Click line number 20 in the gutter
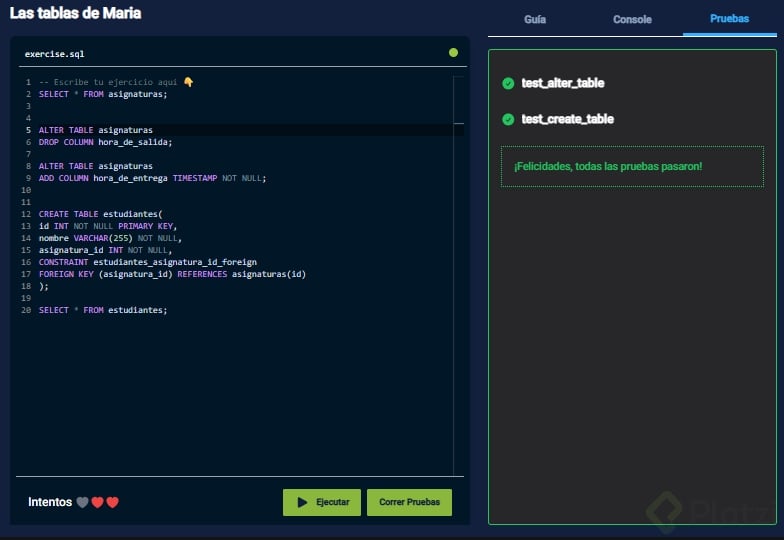Viewport: 784px width, 540px height. click(x=26, y=310)
